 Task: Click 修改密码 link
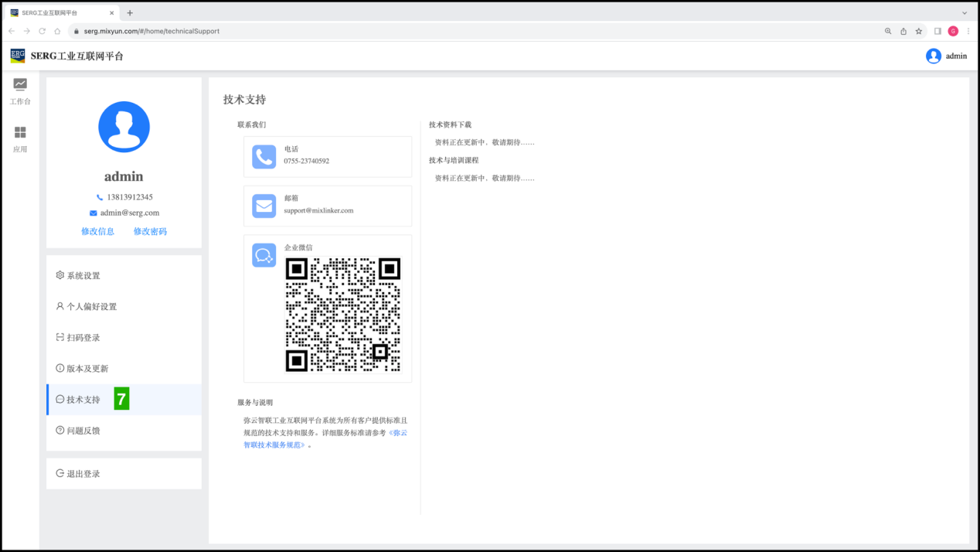150,231
